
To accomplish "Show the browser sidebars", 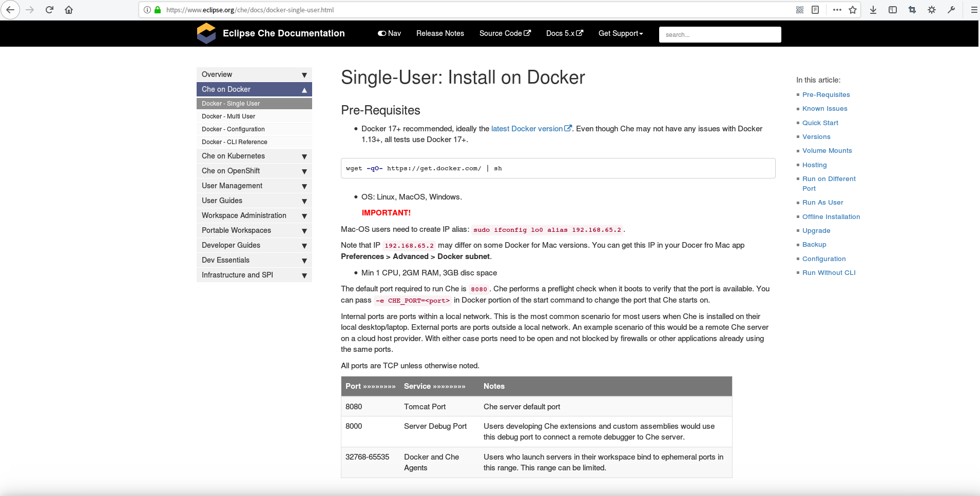I will point(893,10).
